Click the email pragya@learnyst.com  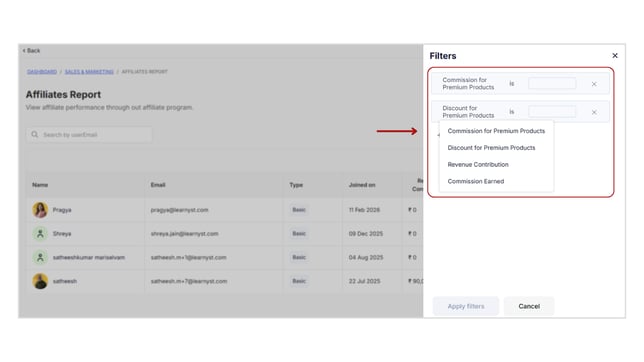pos(179,210)
